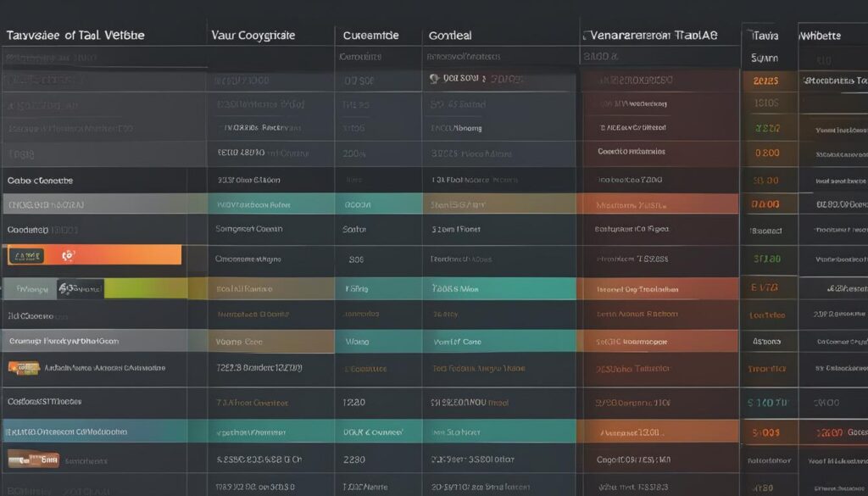The height and width of the screenshot is (496, 868).
Task: Click the dark chip icon in the green row
Action: [x=81, y=288]
